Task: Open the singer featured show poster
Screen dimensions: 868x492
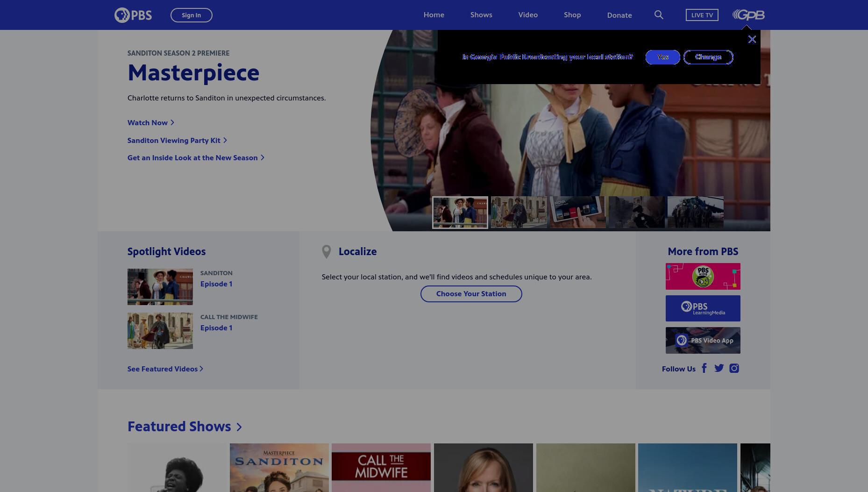Action: coord(177,468)
